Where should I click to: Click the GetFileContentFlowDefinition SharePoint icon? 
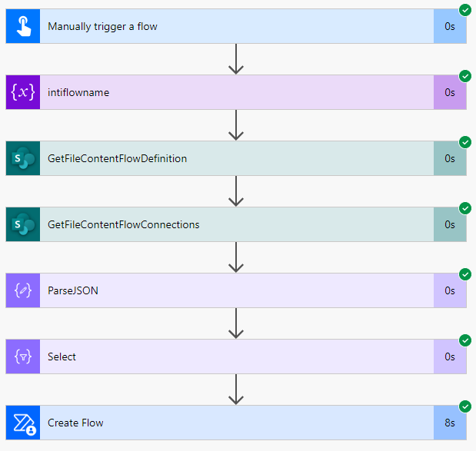pyautogui.click(x=22, y=158)
